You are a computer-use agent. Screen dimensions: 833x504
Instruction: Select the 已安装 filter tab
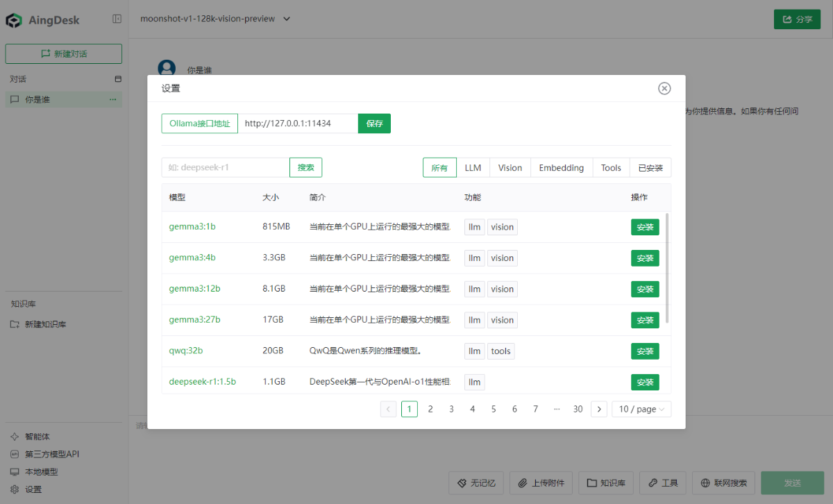[x=650, y=167]
